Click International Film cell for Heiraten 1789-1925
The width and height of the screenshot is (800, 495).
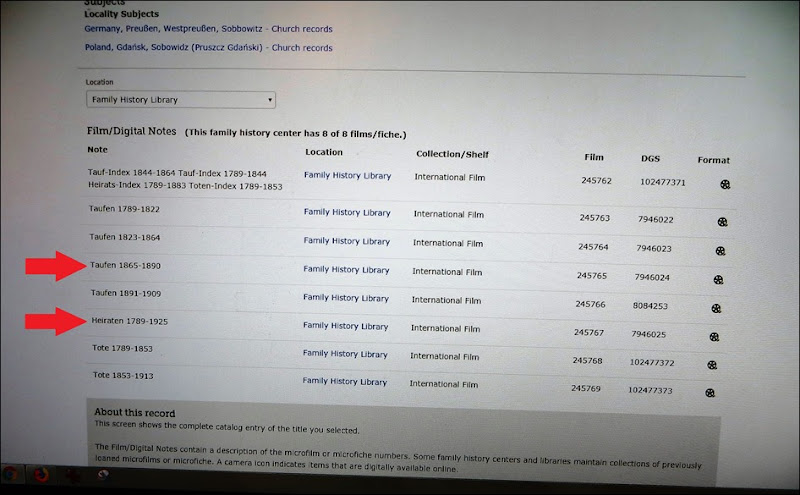pos(445,329)
